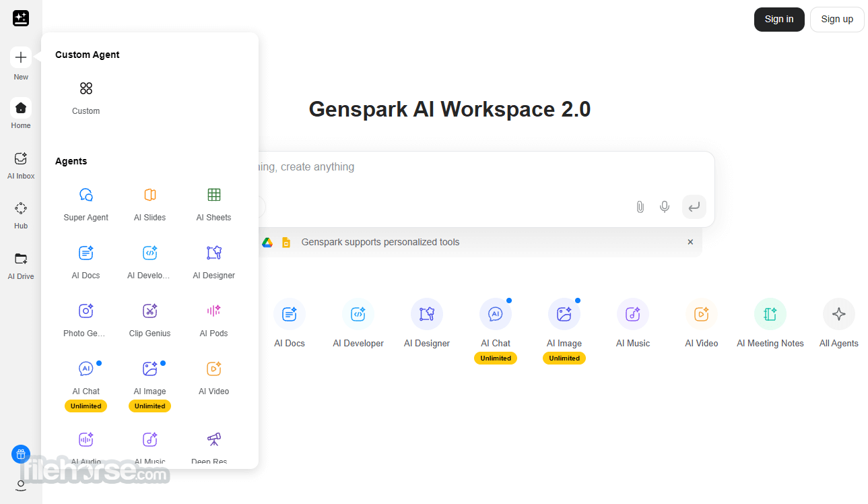Click the Google Keep icon in banner
This screenshot has height=504, width=868.
pos(286,243)
